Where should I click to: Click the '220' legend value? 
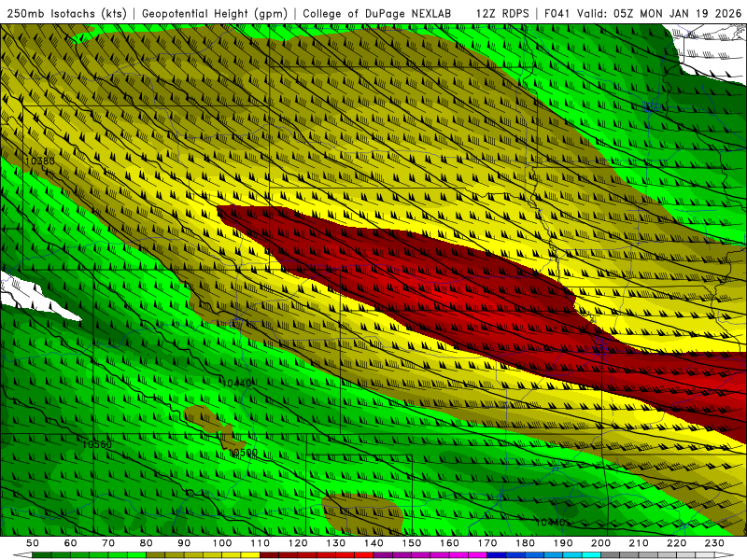[x=676, y=543]
